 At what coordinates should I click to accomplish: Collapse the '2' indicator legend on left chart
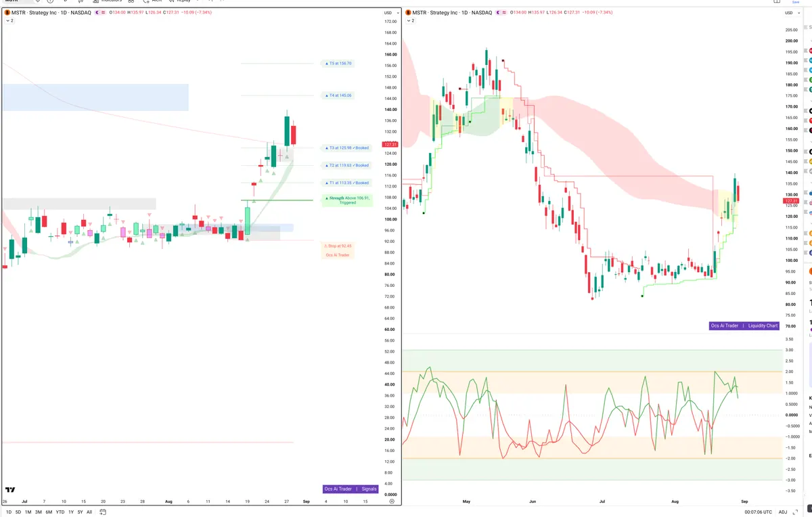coord(9,21)
